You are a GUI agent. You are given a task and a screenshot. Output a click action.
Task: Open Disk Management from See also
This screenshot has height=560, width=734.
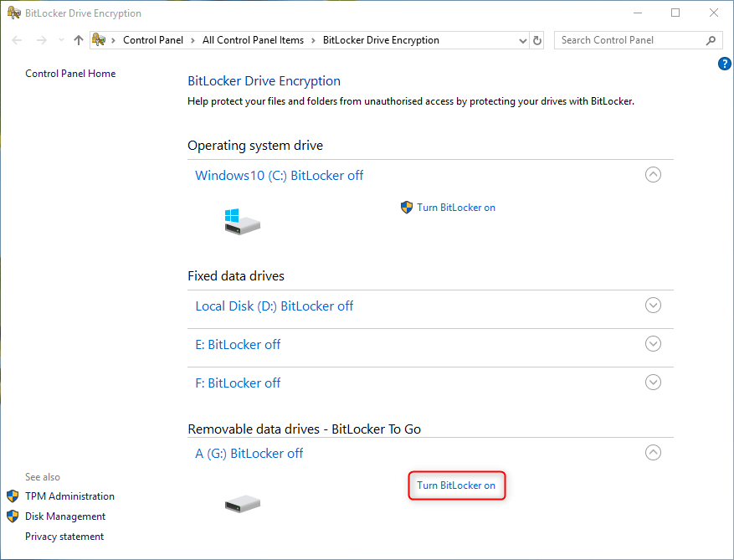(x=65, y=516)
